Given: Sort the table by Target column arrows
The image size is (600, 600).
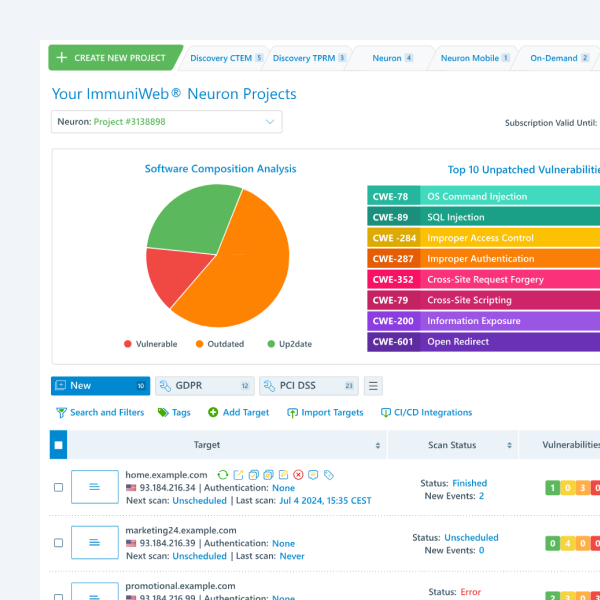Looking at the screenshot, I should (x=378, y=445).
